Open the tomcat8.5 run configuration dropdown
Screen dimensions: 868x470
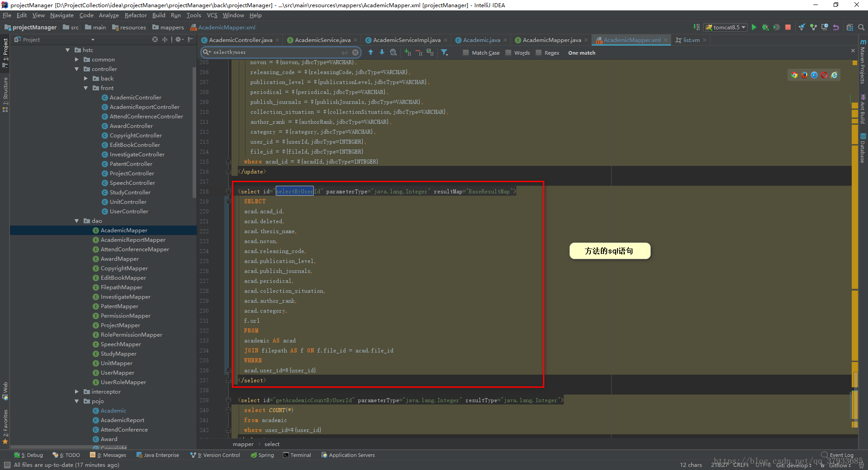pos(726,27)
